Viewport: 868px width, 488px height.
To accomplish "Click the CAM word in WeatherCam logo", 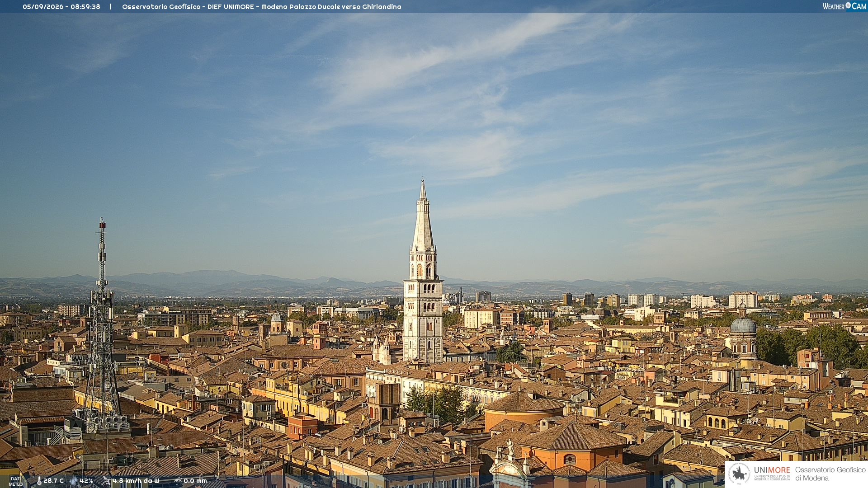I will (x=859, y=6).
